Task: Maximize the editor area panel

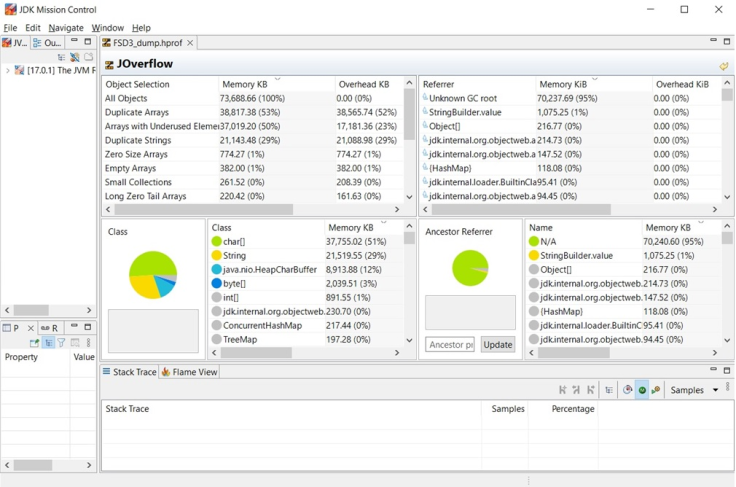Action: coord(727,41)
